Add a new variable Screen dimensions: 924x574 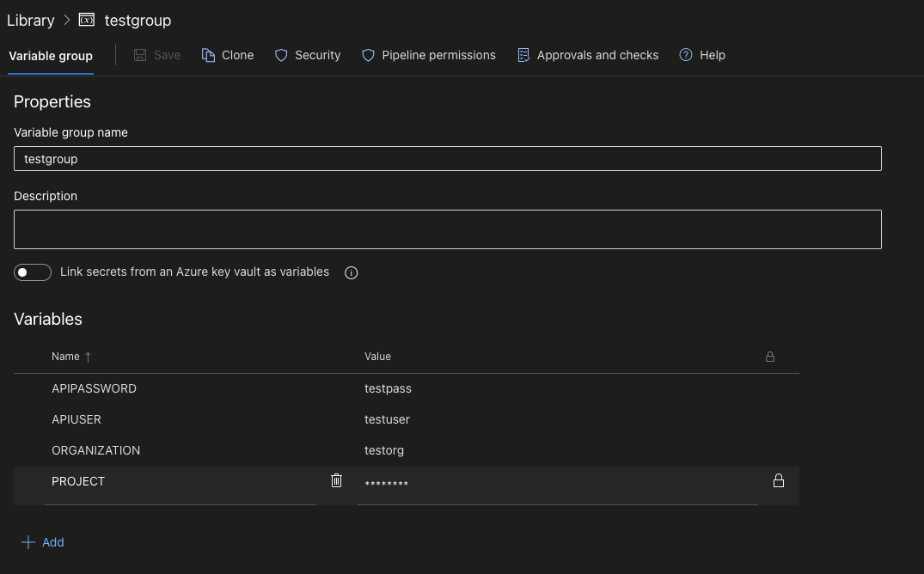click(43, 542)
